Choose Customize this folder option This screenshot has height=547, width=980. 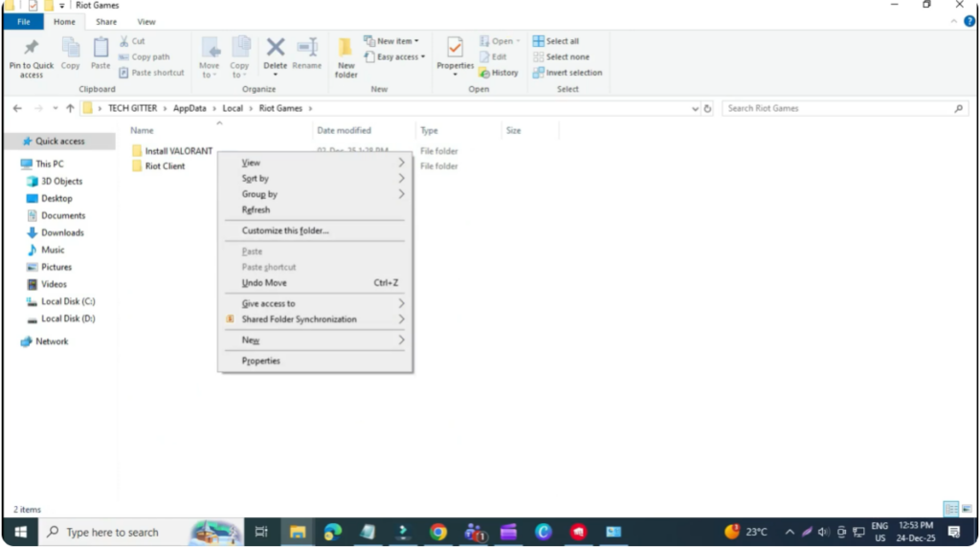click(x=315, y=230)
